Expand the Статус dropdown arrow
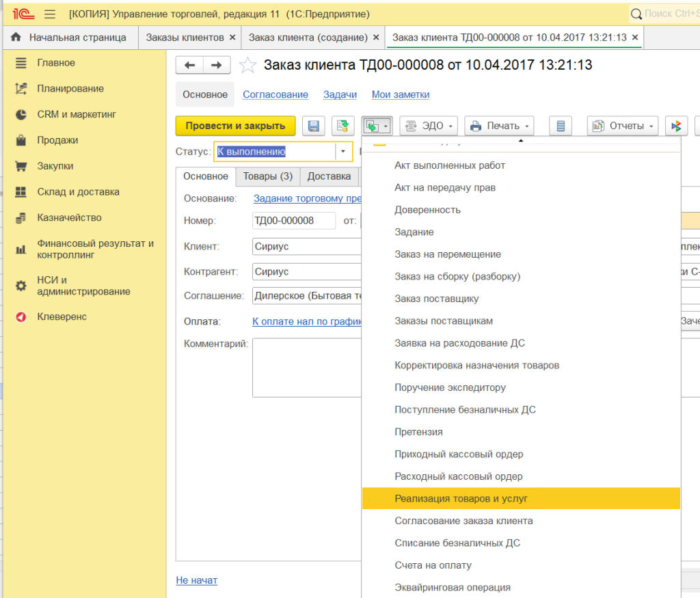The width and height of the screenshot is (700, 598). coord(343,152)
